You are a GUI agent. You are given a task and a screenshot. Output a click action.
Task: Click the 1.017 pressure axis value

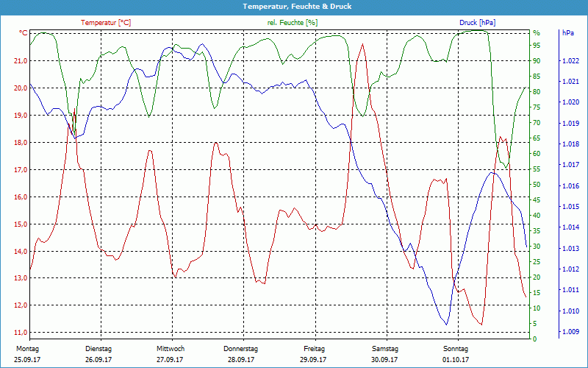pyautogui.click(x=571, y=165)
